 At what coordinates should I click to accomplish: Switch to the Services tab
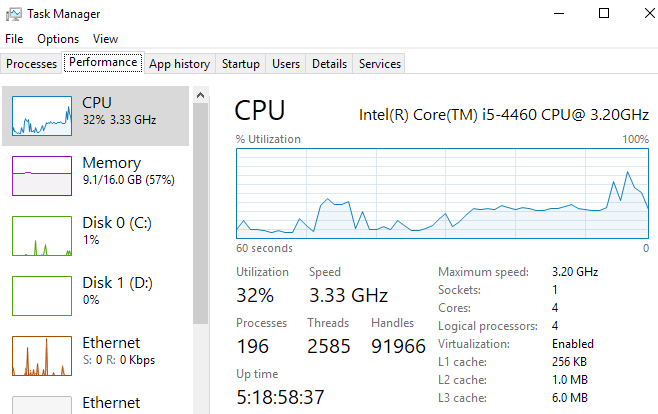380,64
